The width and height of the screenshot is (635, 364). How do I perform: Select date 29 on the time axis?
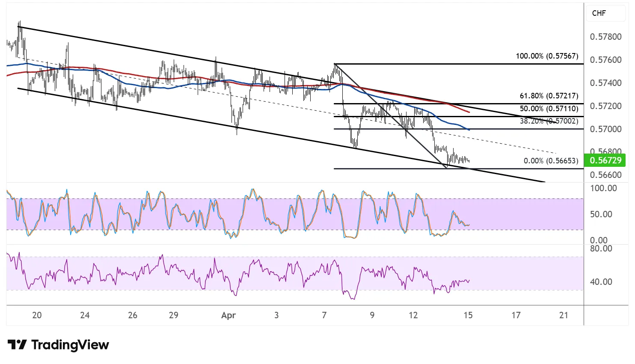(173, 315)
